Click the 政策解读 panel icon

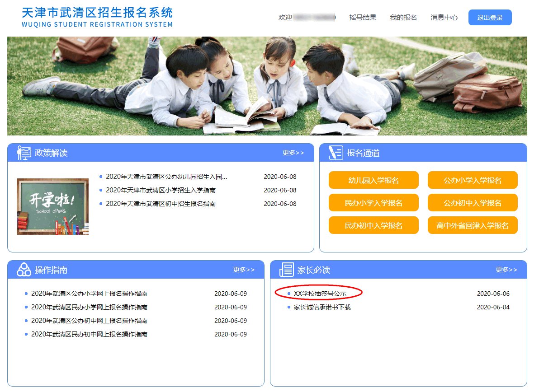tap(24, 153)
